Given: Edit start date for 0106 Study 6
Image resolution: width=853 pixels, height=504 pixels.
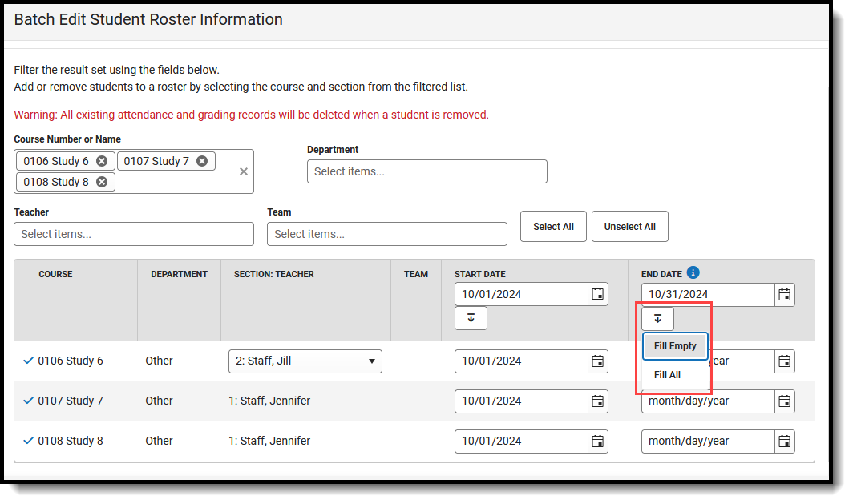Looking at the screenshot, I should (521, 361).
